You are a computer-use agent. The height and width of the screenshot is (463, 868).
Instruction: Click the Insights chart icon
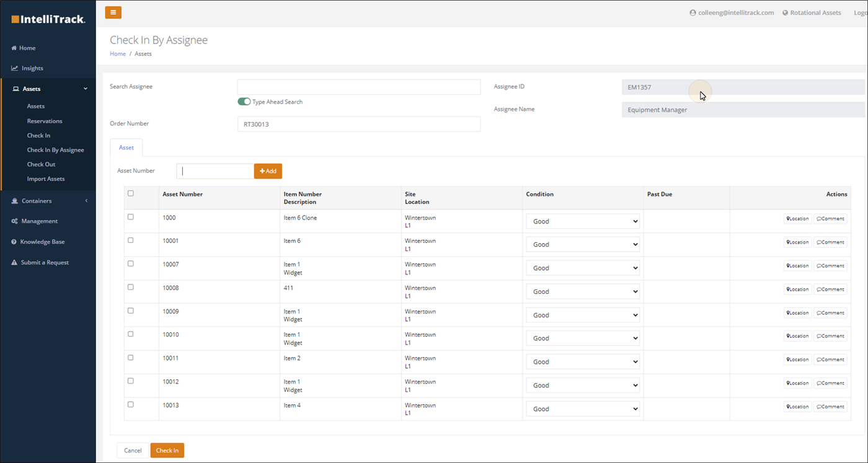point(14,68)
